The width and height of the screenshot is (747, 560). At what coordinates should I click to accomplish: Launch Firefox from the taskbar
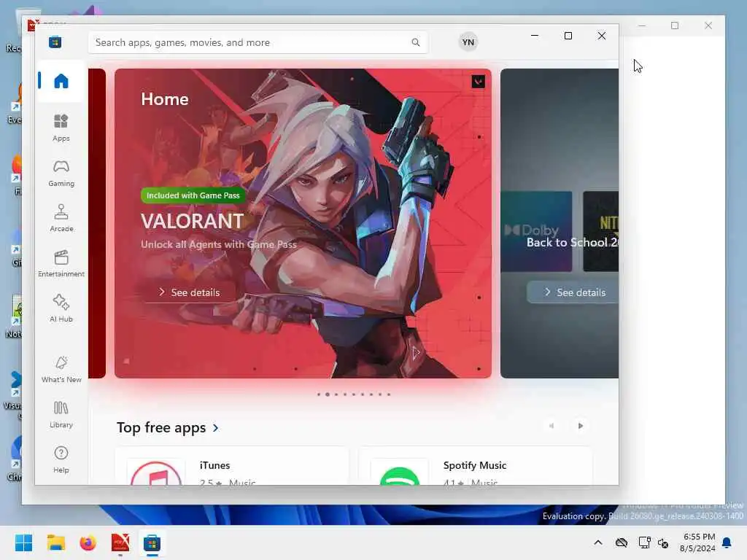pos(88,542)
